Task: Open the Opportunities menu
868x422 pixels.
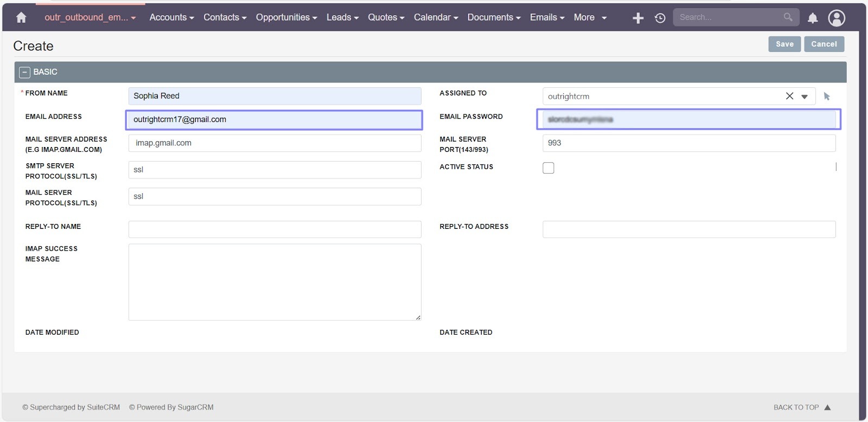Action: tap(286, 17)
